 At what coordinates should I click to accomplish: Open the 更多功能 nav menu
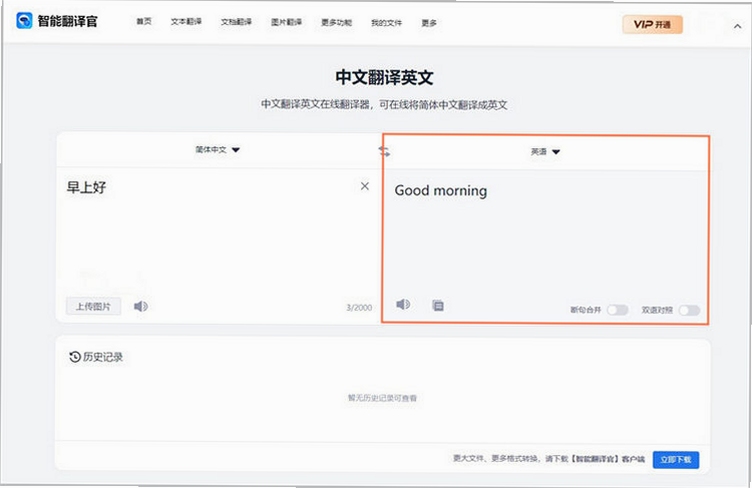[336, 23]
